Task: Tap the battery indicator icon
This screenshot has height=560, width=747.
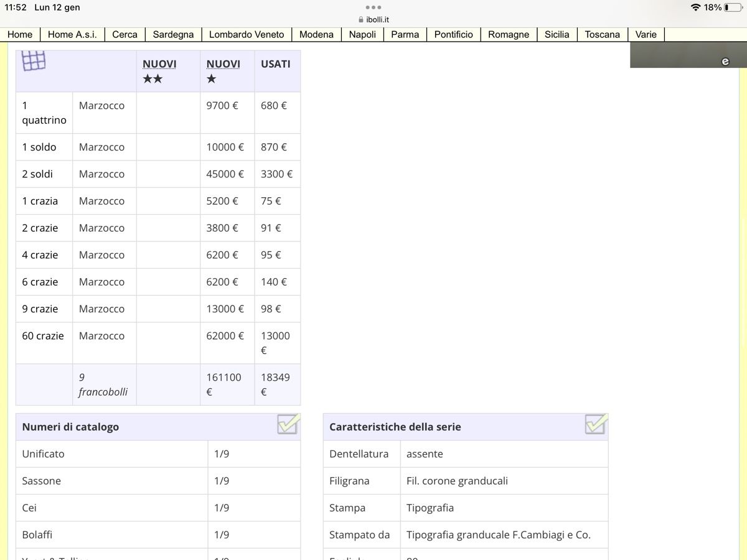Action: pyautogui.click(x=733, y=7)
